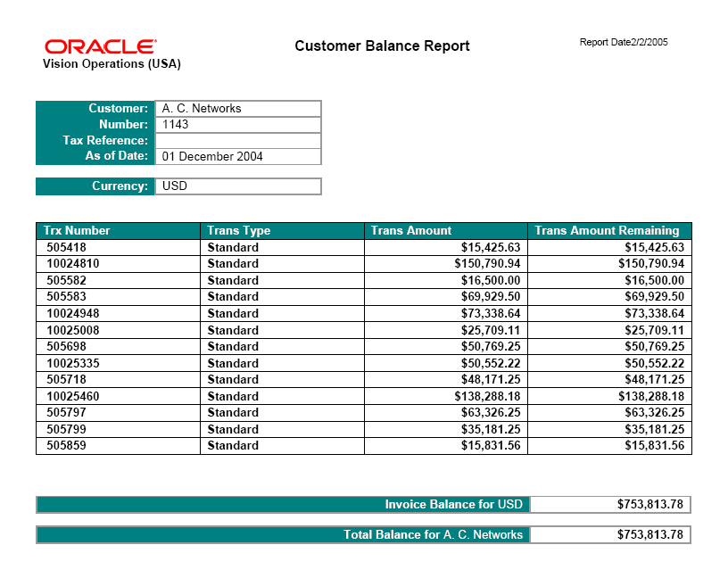Select the Customer Balance Report title
728x578 pixels.
click(x=382, y=46)
